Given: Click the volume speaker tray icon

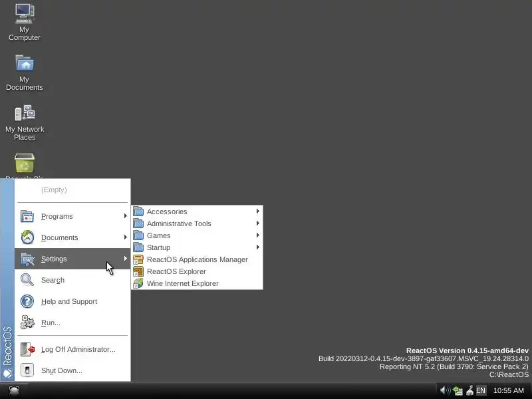Looking at the screenshot, I should 445,390.
